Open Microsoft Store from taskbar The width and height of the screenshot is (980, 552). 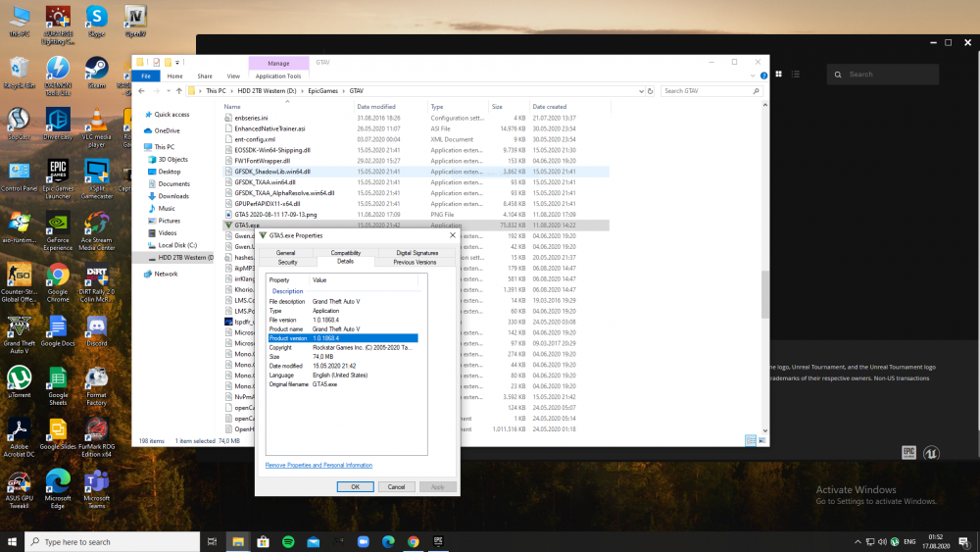pyautogui.click(x=263, y=541)
